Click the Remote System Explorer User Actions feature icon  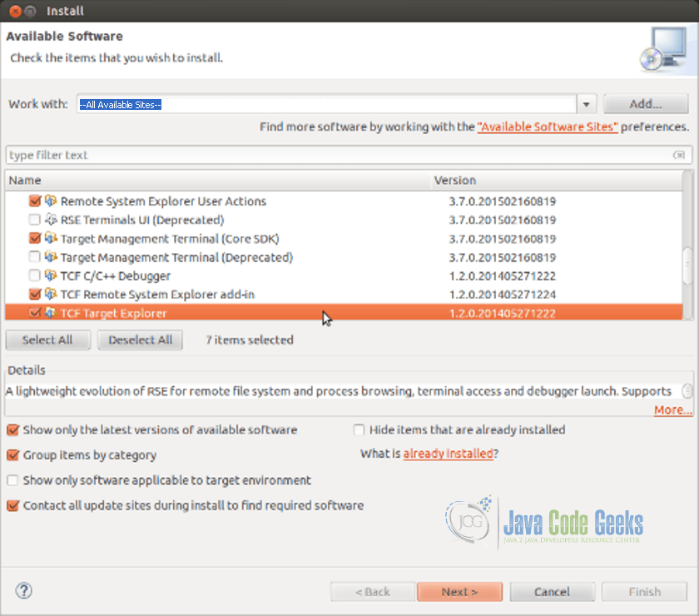pos(51,201)
